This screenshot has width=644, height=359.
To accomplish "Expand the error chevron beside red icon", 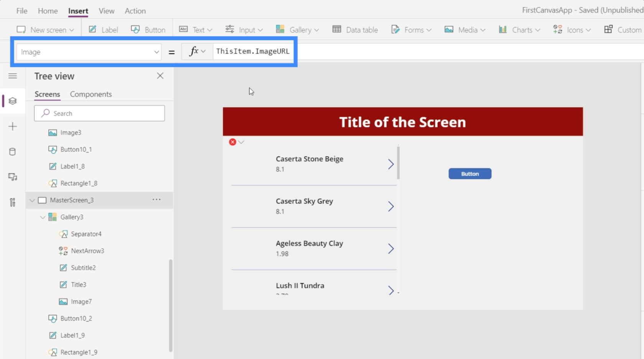I will pyautogui.click(x=241, y=142).
